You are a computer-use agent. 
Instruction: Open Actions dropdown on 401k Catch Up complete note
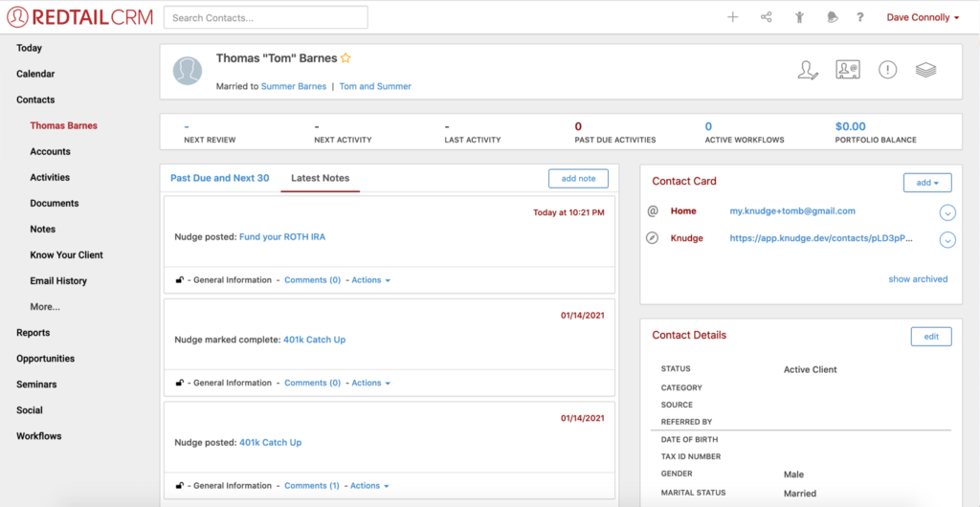click(370, 383)
